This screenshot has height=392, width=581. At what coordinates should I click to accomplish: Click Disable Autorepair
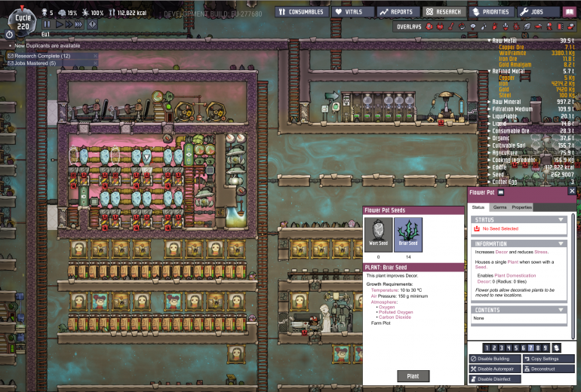tap(495, 369)
